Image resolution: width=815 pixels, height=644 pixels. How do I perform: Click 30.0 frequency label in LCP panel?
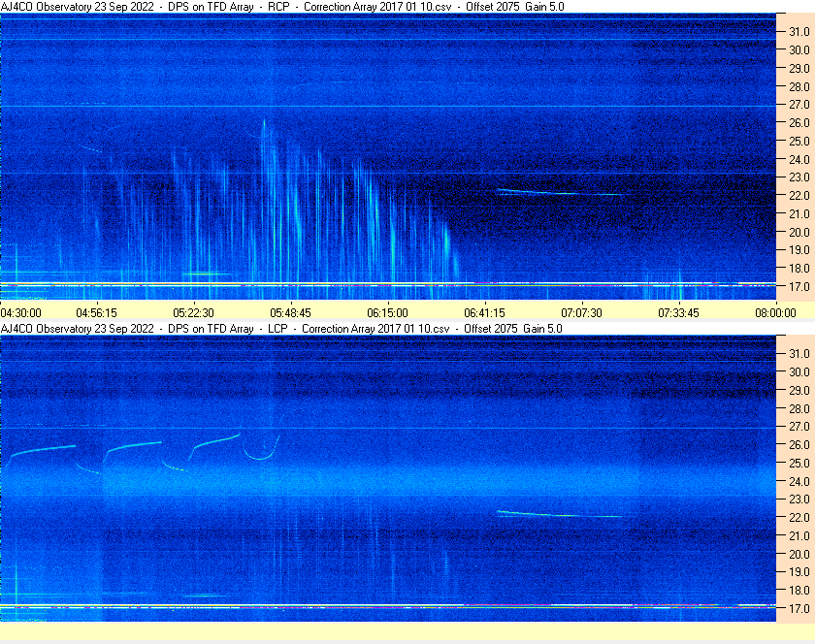pyautogui.click(x=799, y=372)
